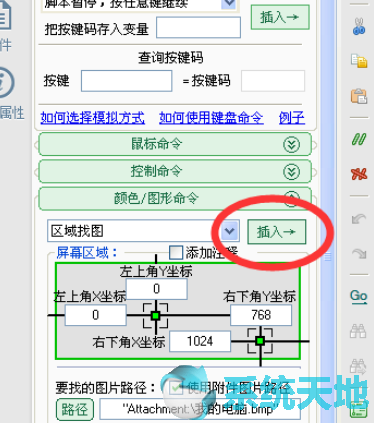Screen dimensions: 374x423
Task: Click the 路径 button
Action: (74, 409)
